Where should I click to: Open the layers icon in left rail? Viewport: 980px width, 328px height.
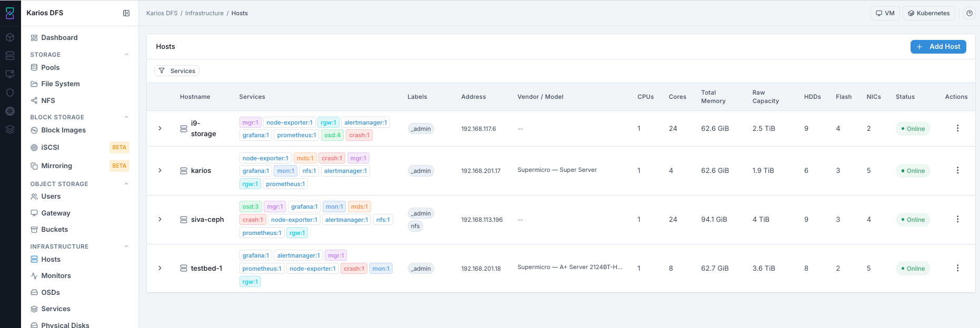tap(10, 129)
